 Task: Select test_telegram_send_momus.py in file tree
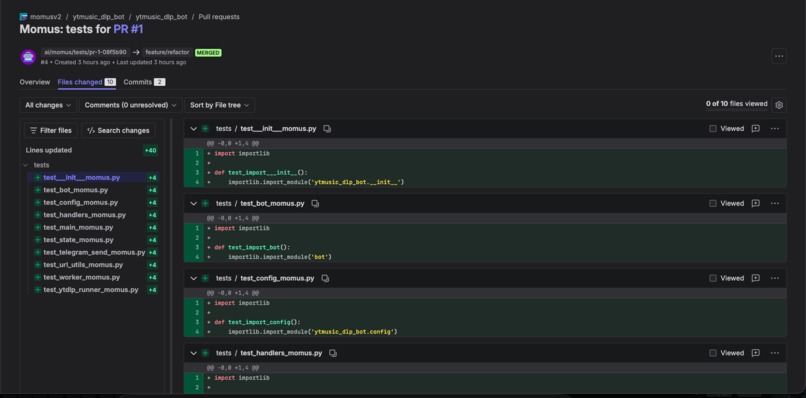click(94, 252)
